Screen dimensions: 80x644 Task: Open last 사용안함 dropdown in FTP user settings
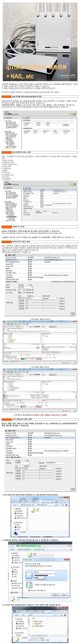pyautogui.click(x=23, y=309)
